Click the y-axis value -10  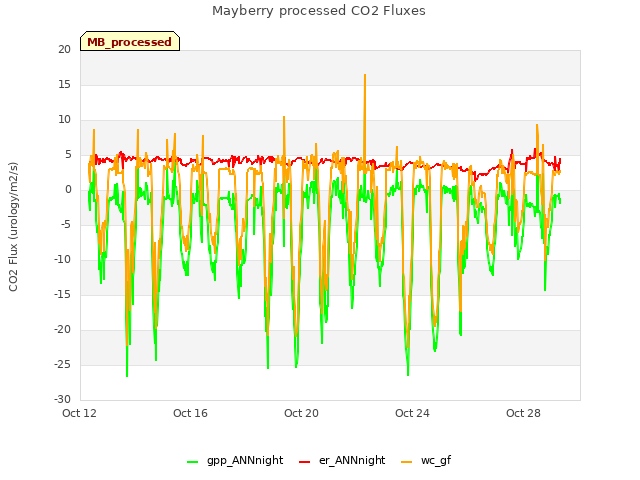coord(62,260)
